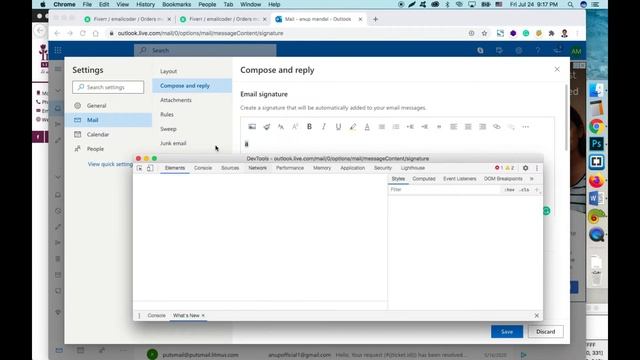The width and height of the screenshot is (640, 360).
Task: Close the DevTools drawer
Action: click(x=537, y=316)
